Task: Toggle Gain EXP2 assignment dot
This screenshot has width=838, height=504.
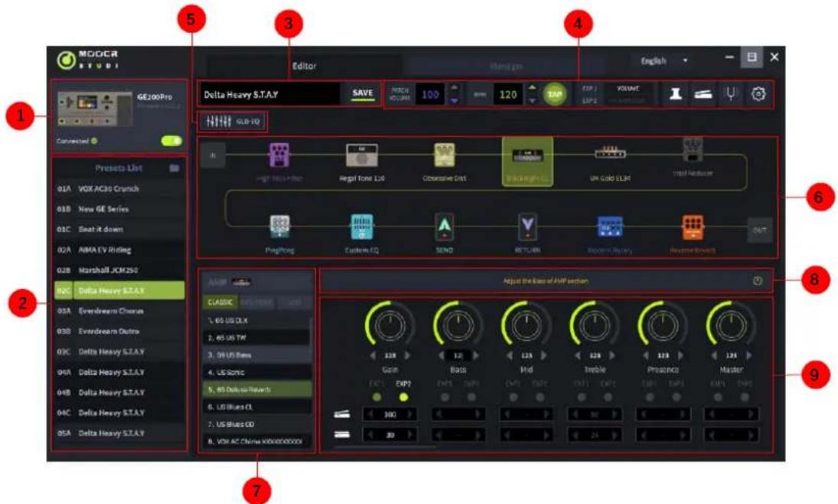Action: click(403, 397)
